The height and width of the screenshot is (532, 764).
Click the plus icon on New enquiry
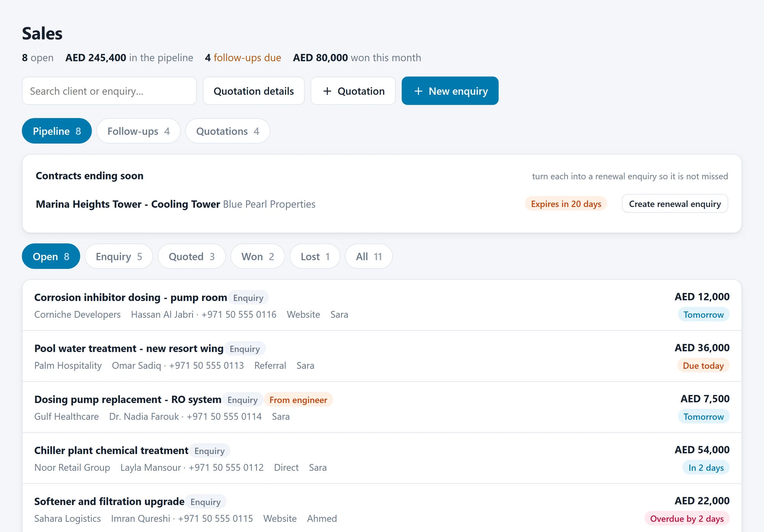pyautogui.click(x=418, y=91)
